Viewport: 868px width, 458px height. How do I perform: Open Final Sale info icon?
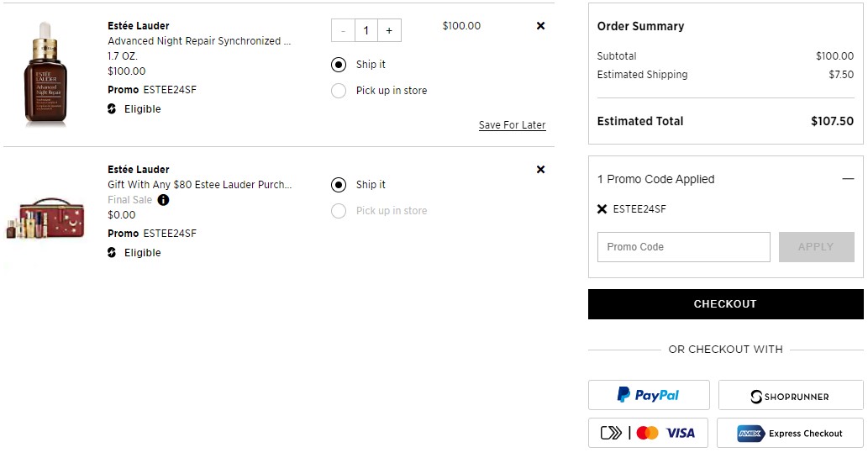[x=163, y=200]
